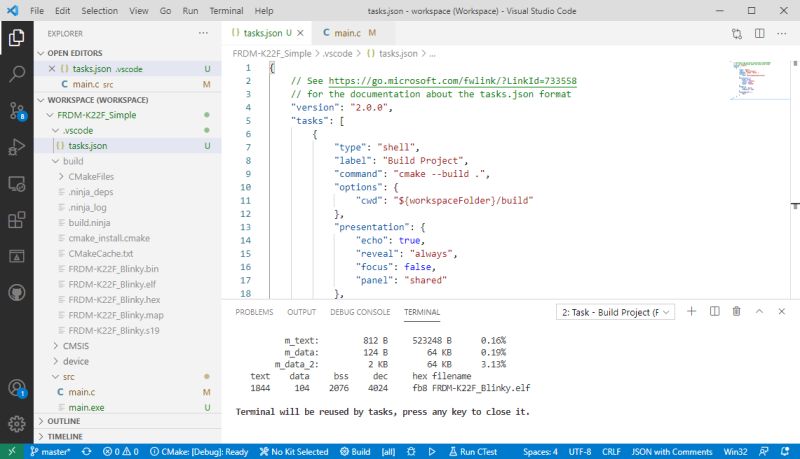Click No Kit Selected in status bar
The width and height of the screenshot is (800, 459).
(x=294, y=451)
